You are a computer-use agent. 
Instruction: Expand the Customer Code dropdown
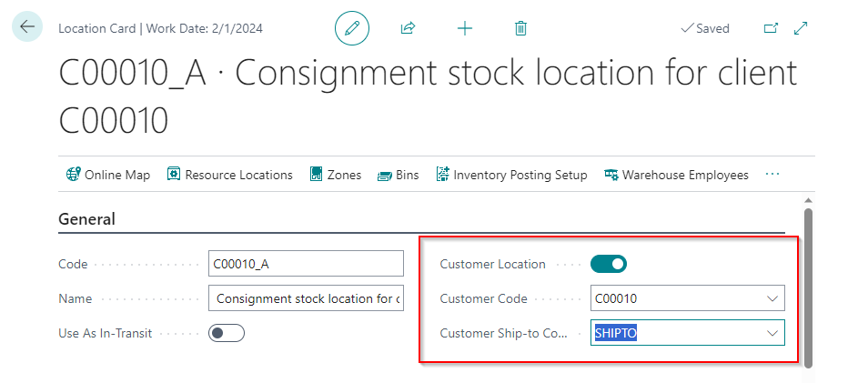pos(772,298)
